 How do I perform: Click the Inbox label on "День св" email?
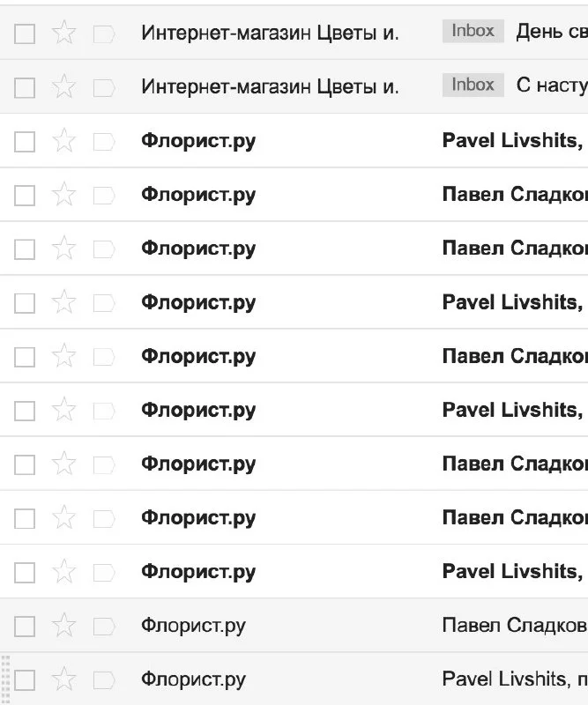[x=473, y=31]
